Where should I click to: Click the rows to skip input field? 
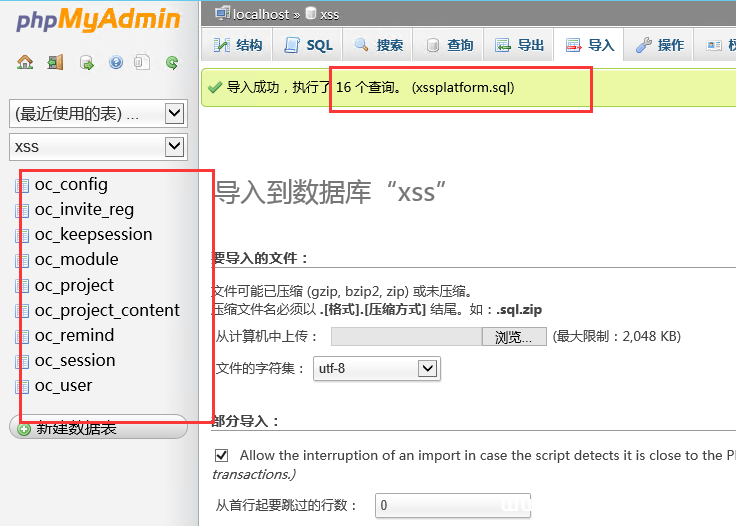click(452, 505)
